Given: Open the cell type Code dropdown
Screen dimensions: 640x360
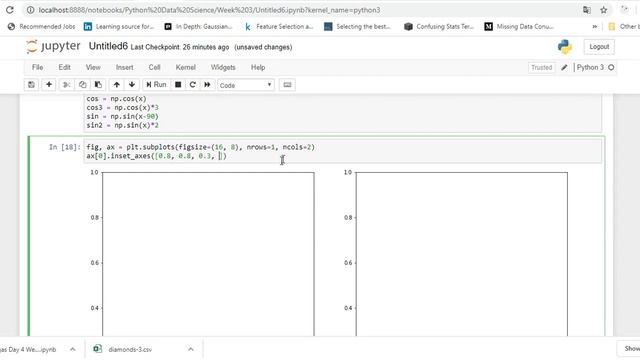Looking at the screenshot, I should pyautogui.click(x=246, y=85).
